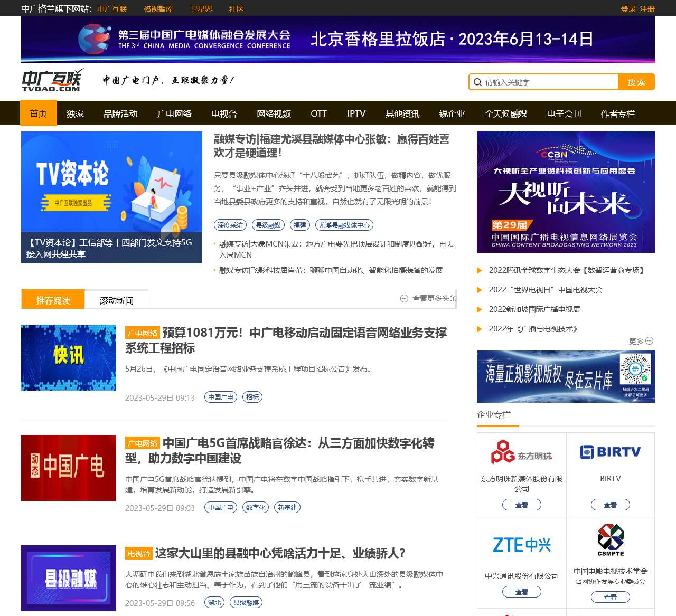
Task: Open the IPTV navigation menu item
Action: [x=356, y=113]
